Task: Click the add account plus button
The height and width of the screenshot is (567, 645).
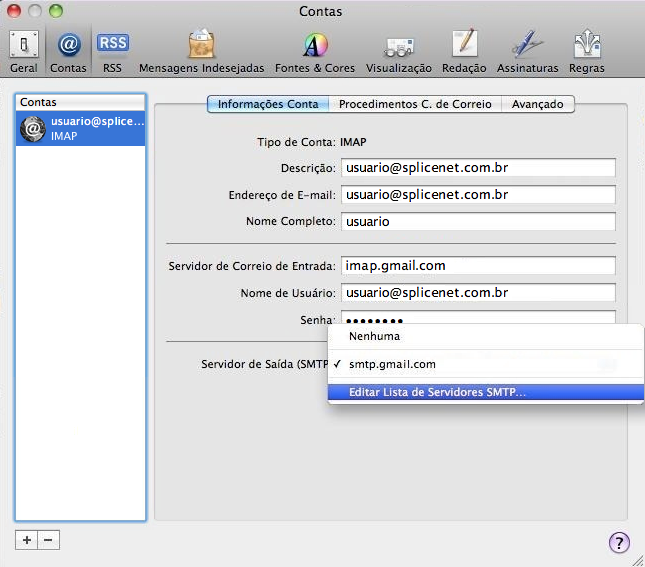Action: 27,539
